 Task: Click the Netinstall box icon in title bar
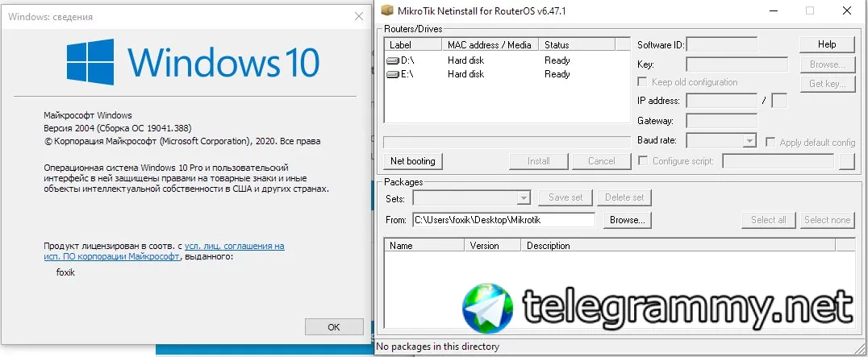pyautogui.click(x=387, y=10)
